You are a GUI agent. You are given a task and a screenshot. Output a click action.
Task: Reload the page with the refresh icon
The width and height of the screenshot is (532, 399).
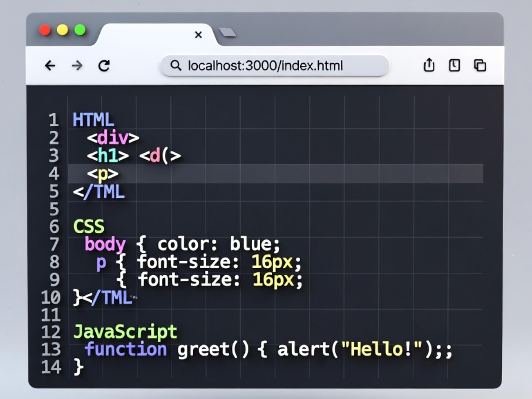[104, 66]
